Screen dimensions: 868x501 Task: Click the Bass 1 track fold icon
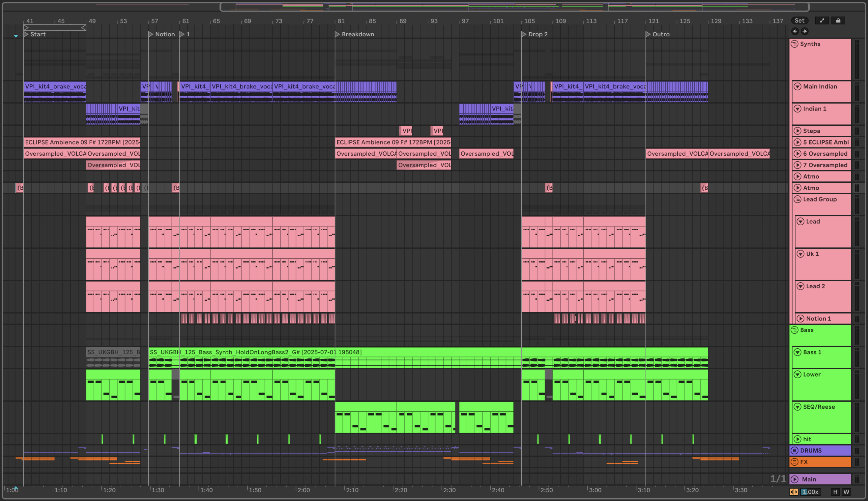click(x=797, y=352)
